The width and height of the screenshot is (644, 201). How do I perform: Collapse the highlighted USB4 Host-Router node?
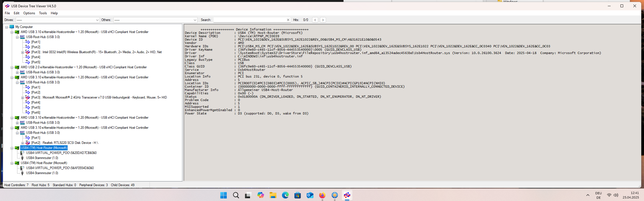[x=12, y=148]
